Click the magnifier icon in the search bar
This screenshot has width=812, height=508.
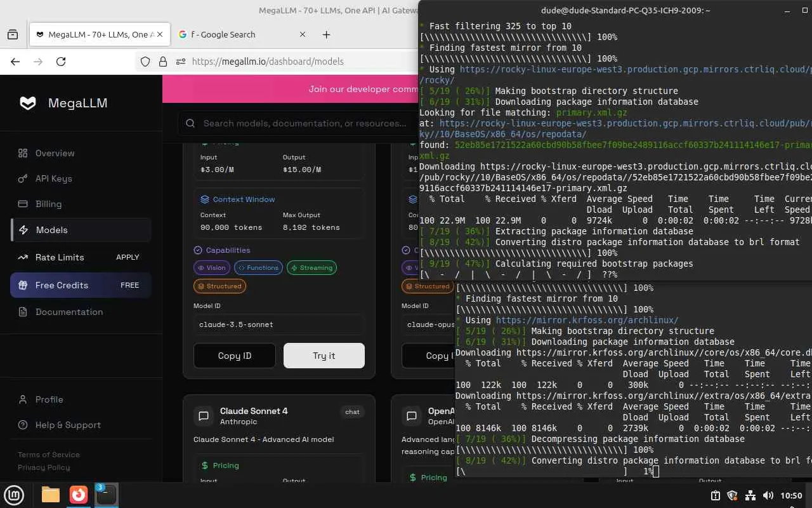coord(190,123)
